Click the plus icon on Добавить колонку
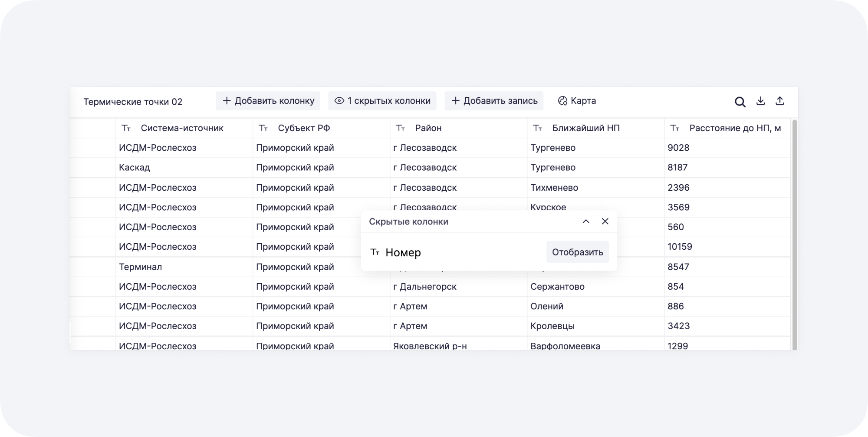This screenshot has width=868, height=437. point(227,100)
